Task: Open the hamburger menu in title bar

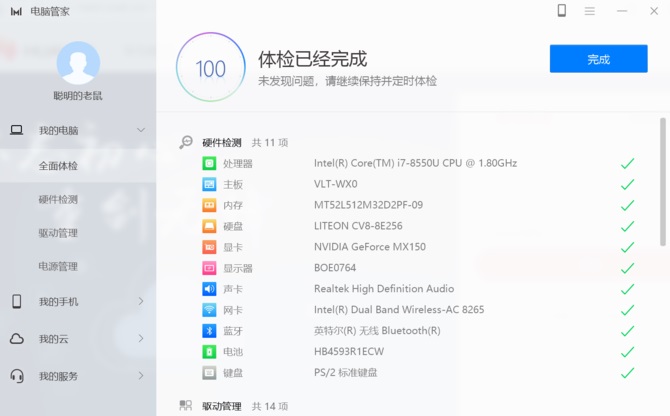Action: click(590, 10)
